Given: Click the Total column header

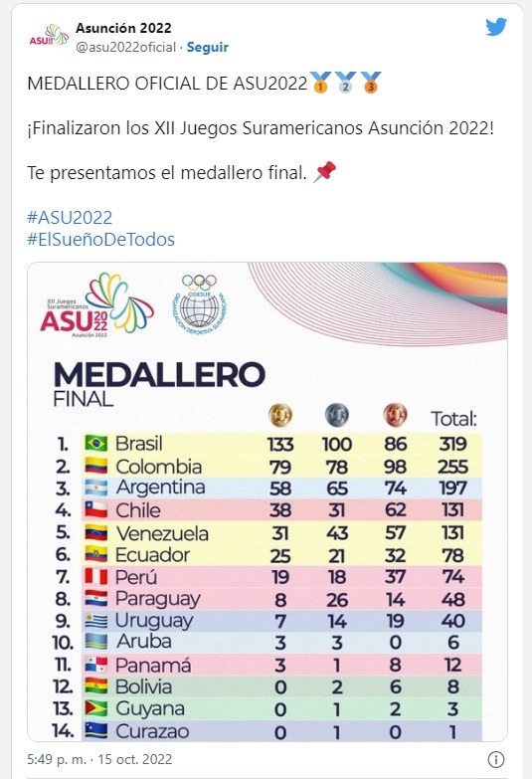Looking at the screenshot, I should pos(453,419).
